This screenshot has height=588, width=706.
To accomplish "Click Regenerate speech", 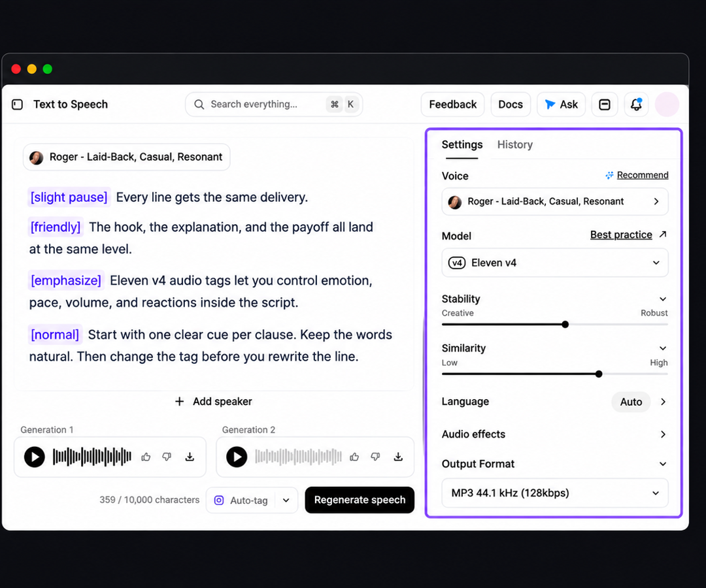I will [x=360, y=500].
